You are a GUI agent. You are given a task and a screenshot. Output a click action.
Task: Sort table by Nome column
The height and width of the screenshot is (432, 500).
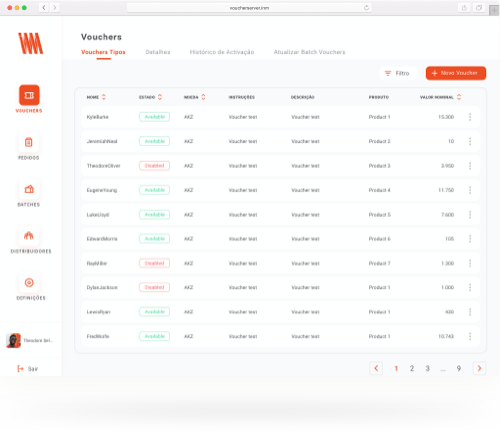(x=104, y=97)
